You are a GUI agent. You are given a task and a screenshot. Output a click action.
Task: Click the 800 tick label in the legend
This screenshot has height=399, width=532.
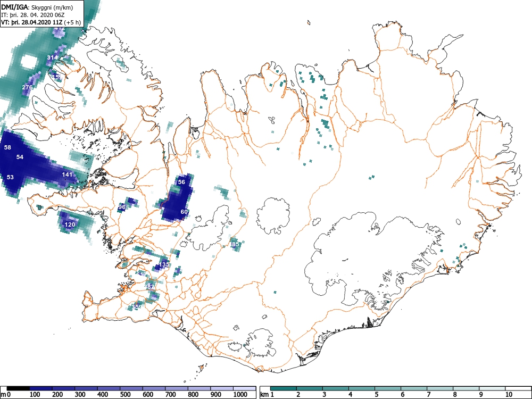point(193,395)
